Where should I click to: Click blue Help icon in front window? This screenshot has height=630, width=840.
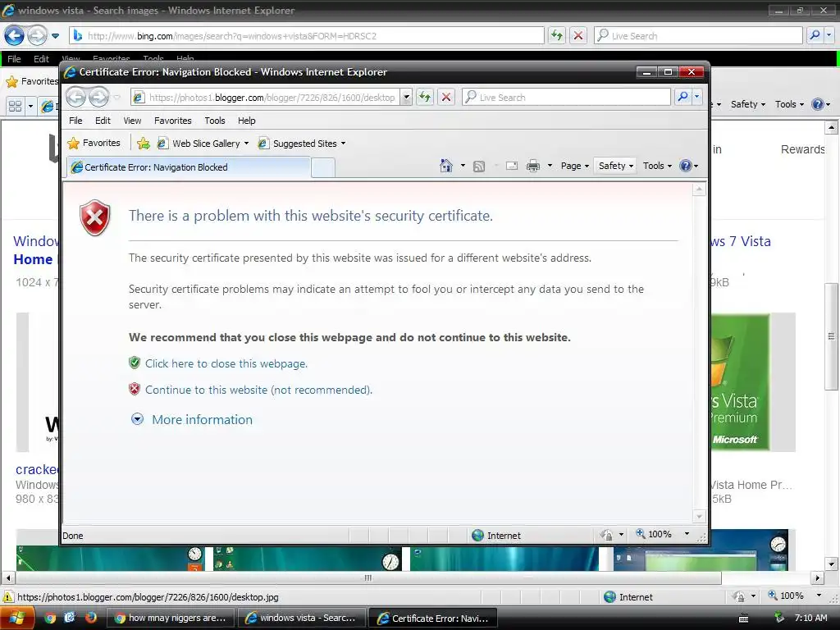coord(685,166)
